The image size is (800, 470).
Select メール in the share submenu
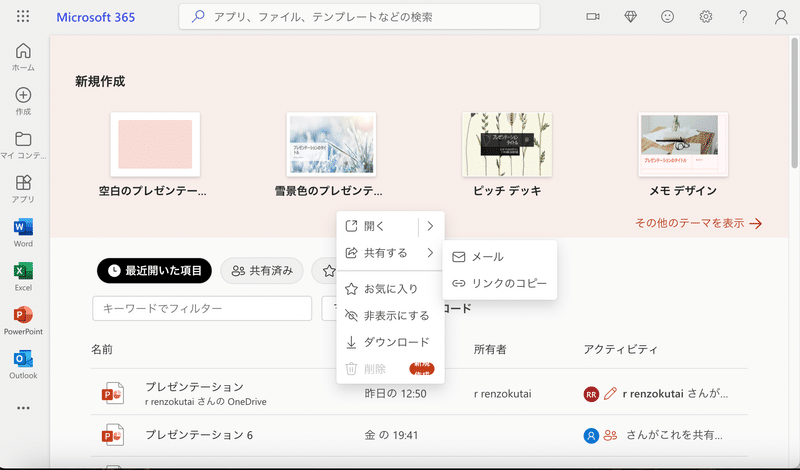click(499, 257)
